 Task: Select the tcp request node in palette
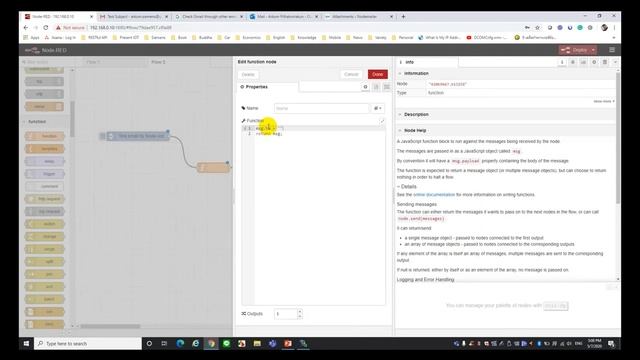44,211
